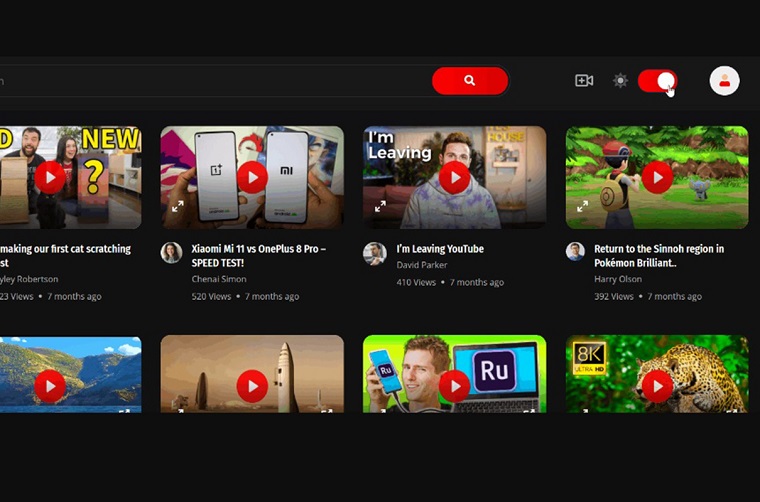This screenshot has height=502, width=760.
Task: Play the 8K Ultra HD leopard video
Action: click(657, 386)
